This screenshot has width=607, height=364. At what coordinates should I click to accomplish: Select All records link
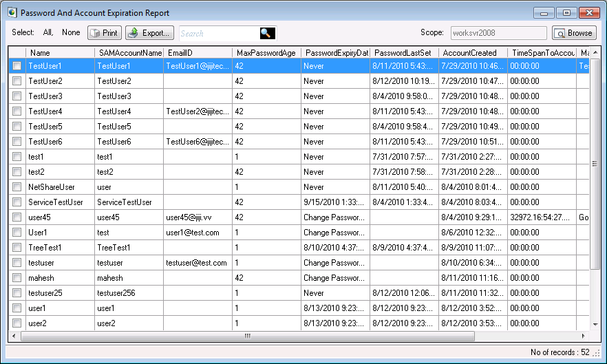[x=48, y=32]
